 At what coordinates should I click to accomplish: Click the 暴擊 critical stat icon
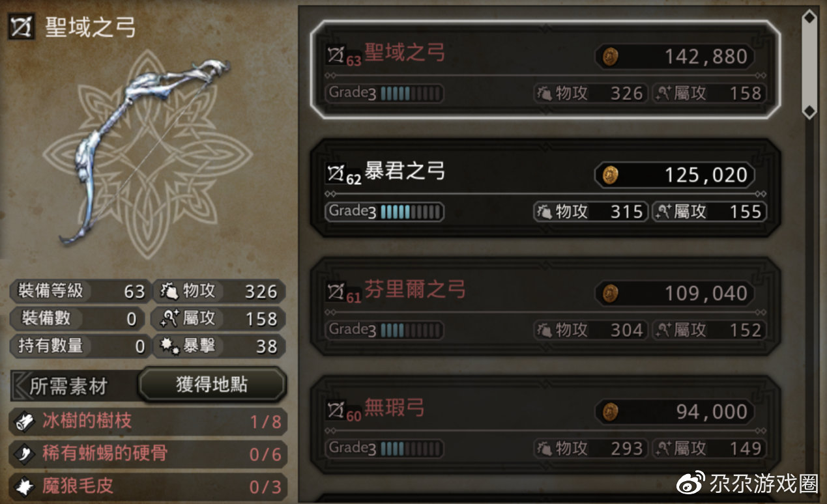pyautogui.click(x=169, y=346)
